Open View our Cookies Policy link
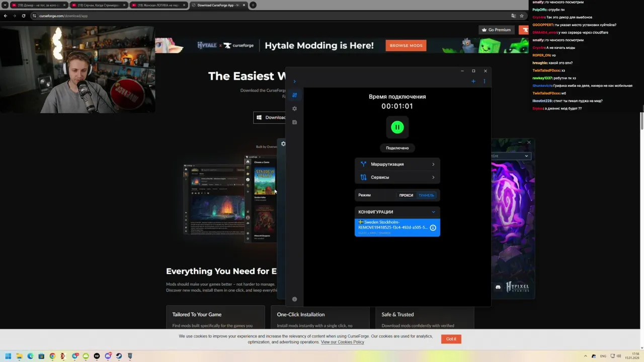The height and width of the screenshot is (362, 644). click(x=342, y=342)
